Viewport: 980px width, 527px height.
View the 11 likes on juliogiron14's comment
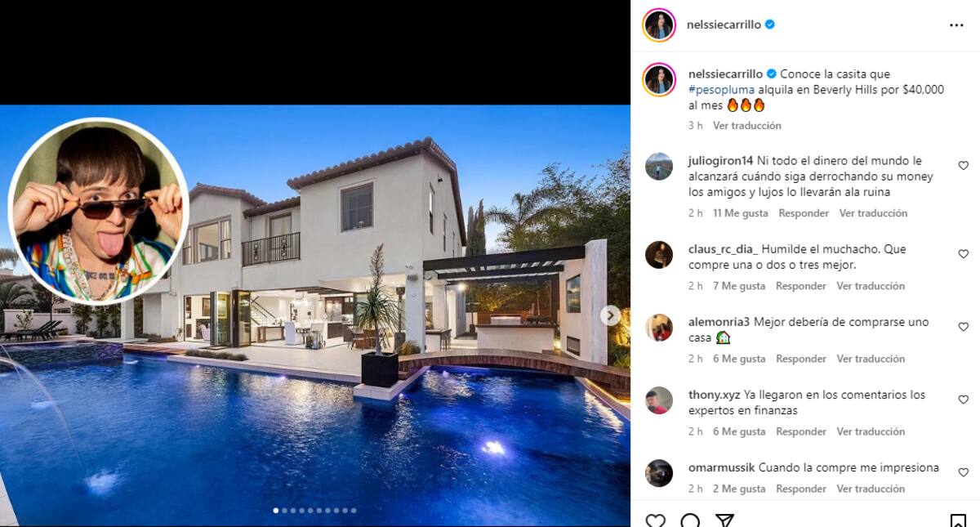[741, 213]
